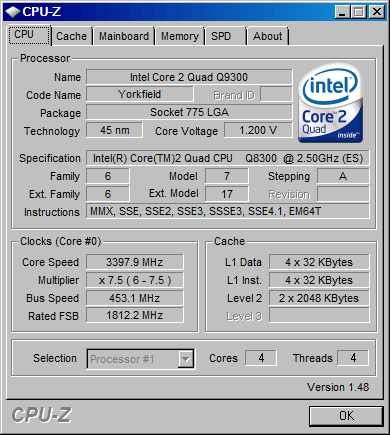The width and height of the screenshot is (390, 435).
Task: Click the Processor #1 combo box field
Action: click(140, 359)
